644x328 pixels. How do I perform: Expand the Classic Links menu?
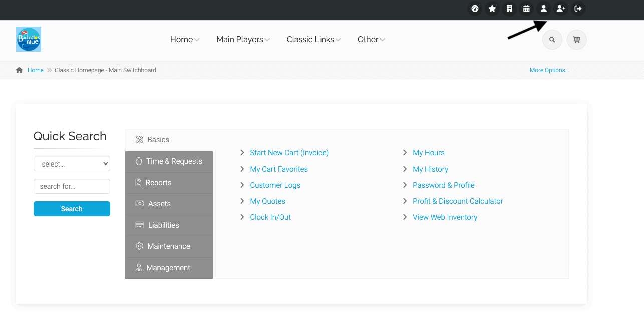(313, 40)
